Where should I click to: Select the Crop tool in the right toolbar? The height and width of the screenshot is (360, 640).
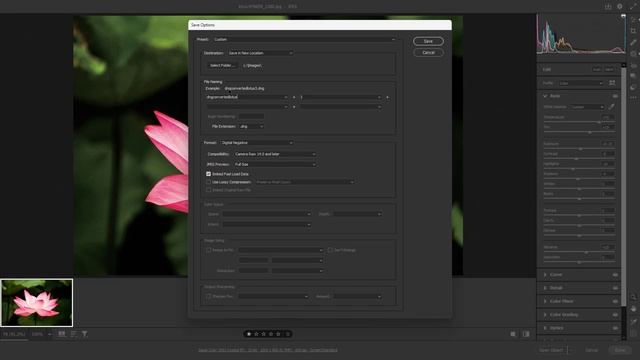[x=633, y=31]
